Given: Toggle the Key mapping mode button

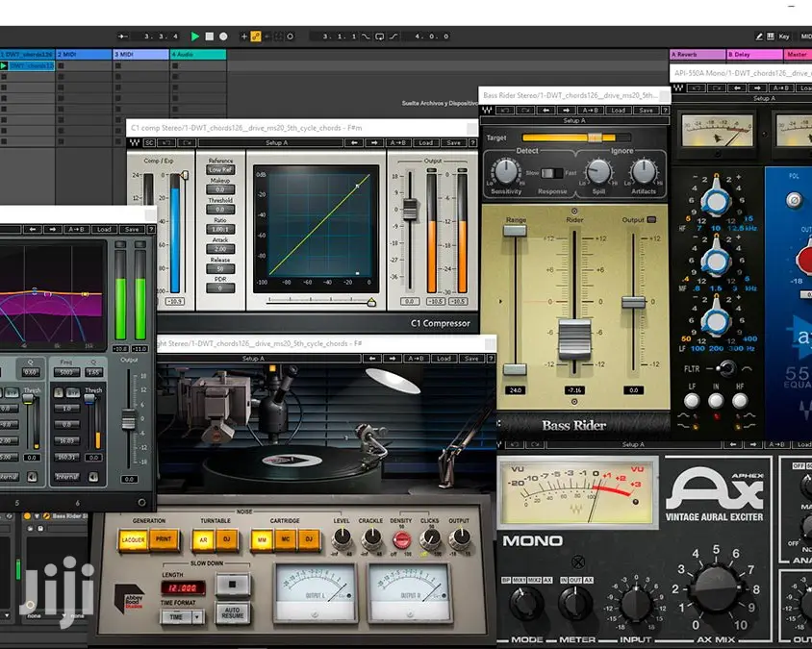Looking at the screenshot, I should (784, 37).
